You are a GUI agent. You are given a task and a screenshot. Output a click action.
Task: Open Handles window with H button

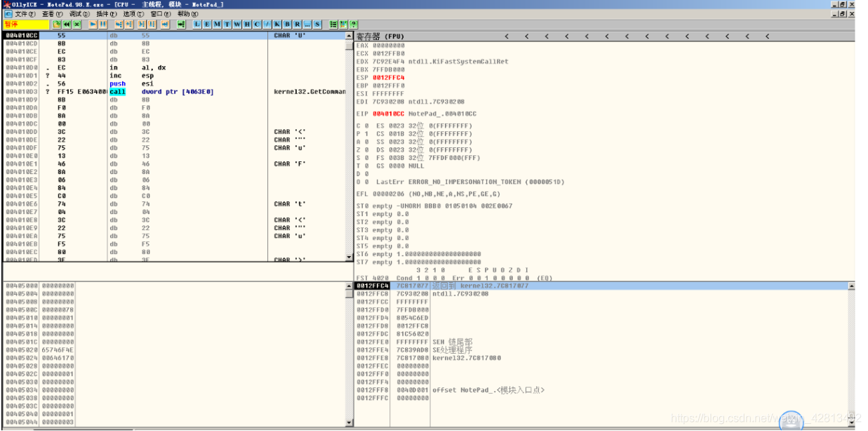(x=247, y=24)
